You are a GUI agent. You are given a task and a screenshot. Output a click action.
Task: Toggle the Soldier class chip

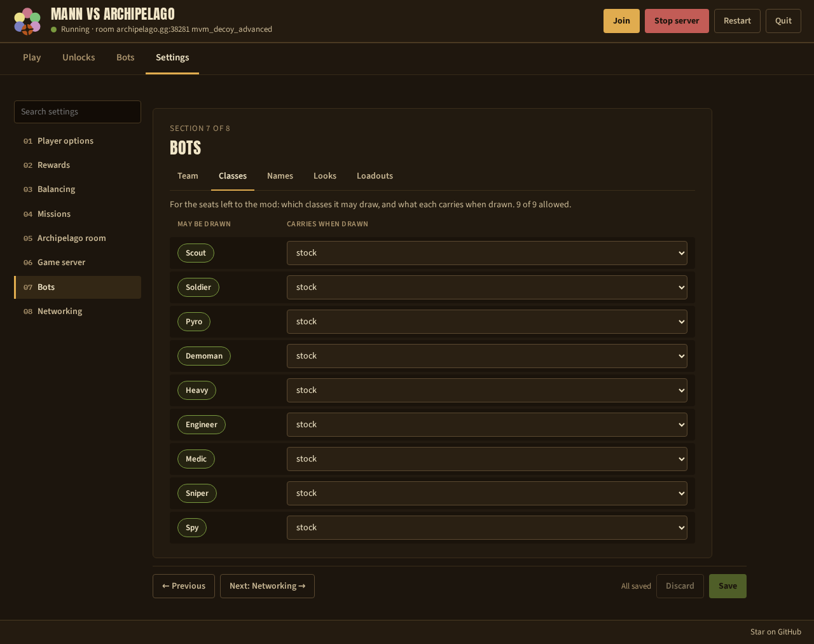pyautogui.click(x=198, y=287)
